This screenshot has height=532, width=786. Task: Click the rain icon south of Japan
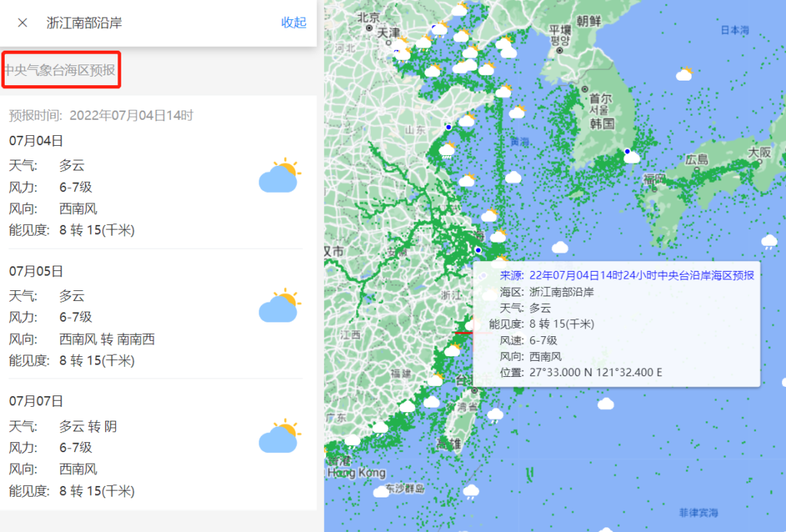click(768, 242)
